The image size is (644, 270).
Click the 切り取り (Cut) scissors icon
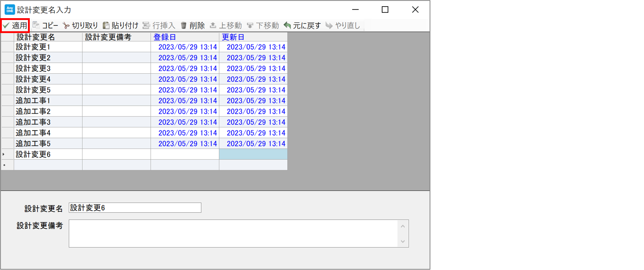click(66, 25)
